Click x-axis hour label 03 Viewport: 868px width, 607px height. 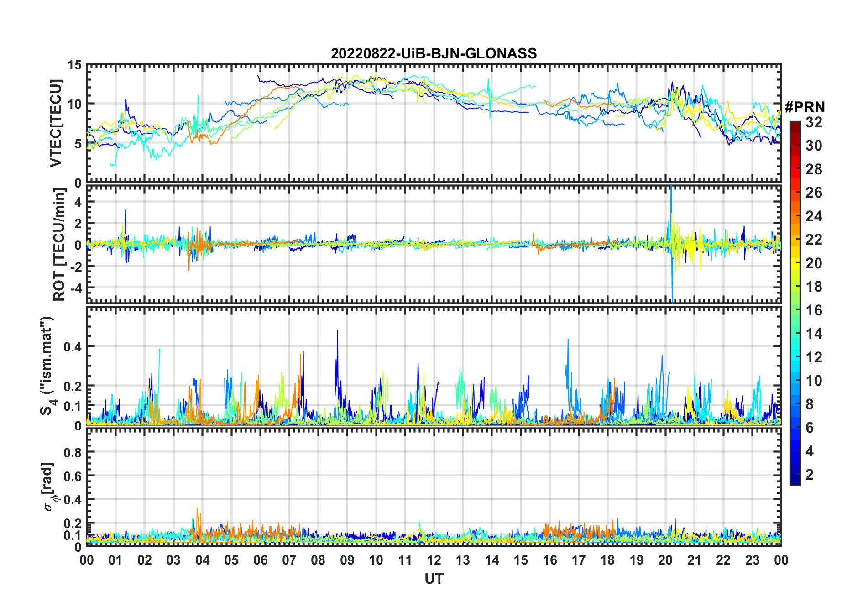point(173,560)
